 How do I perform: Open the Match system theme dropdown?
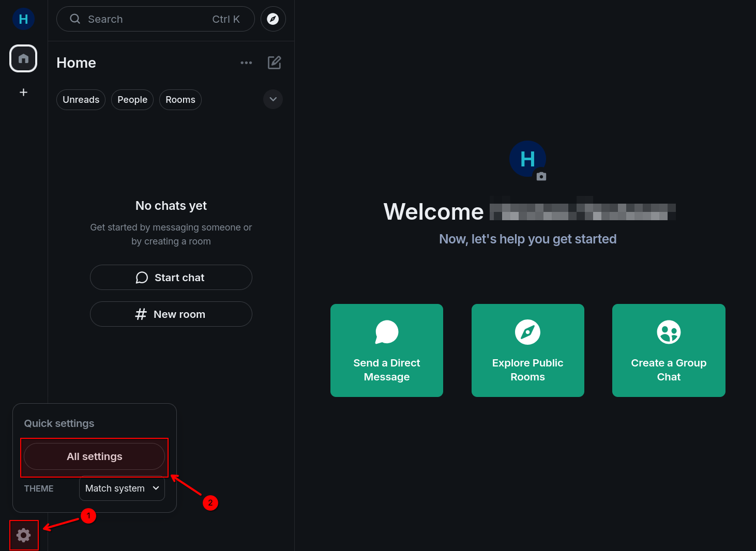point(122,488)
